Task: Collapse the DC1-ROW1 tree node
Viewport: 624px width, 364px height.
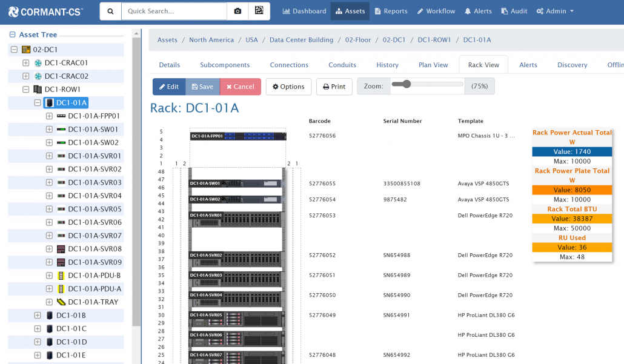Action: [25, 90]
